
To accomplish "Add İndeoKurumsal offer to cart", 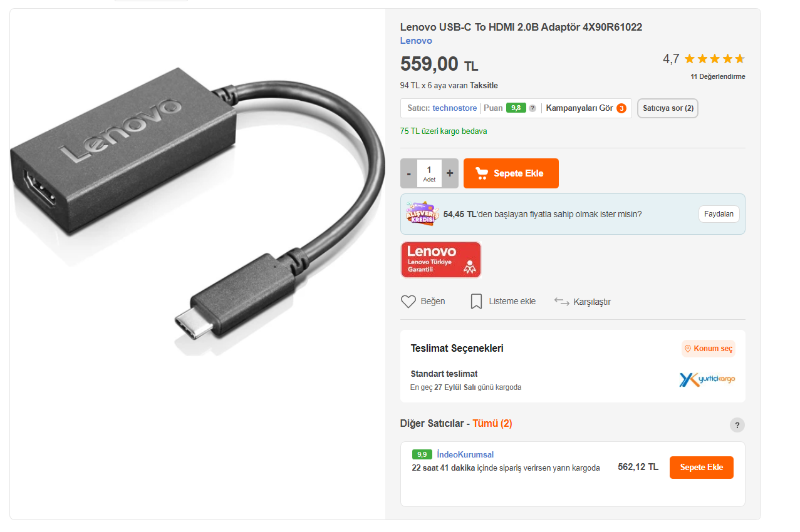I will click(701, 468).
